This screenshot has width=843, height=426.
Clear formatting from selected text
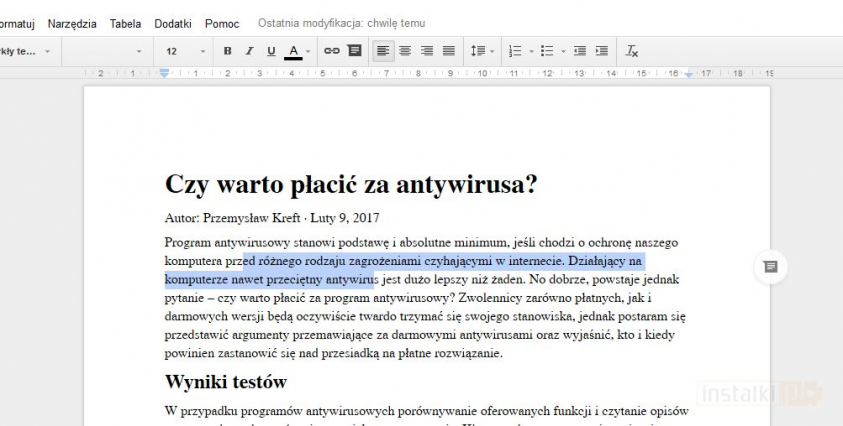(x=631, y=51)
